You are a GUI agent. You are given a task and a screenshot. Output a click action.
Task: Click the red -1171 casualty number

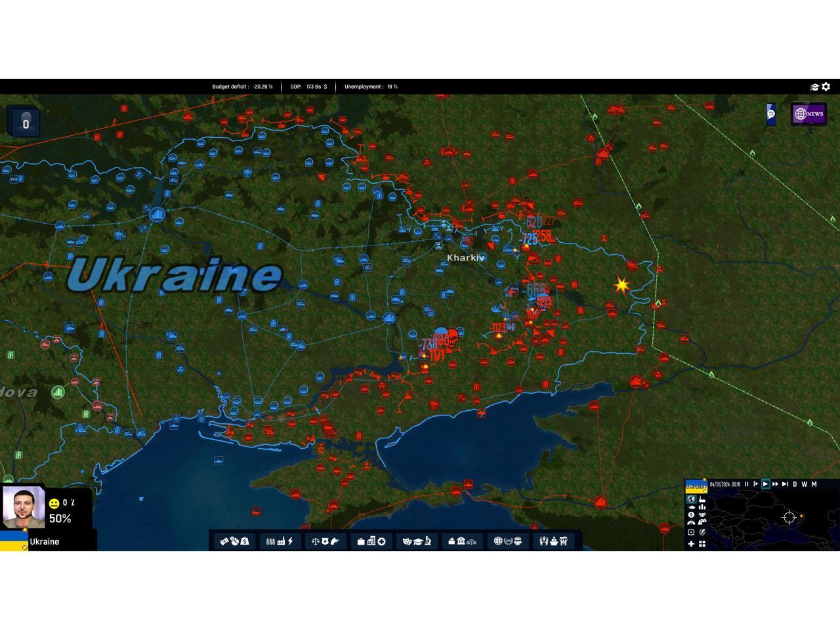click(x=435, y=356)
